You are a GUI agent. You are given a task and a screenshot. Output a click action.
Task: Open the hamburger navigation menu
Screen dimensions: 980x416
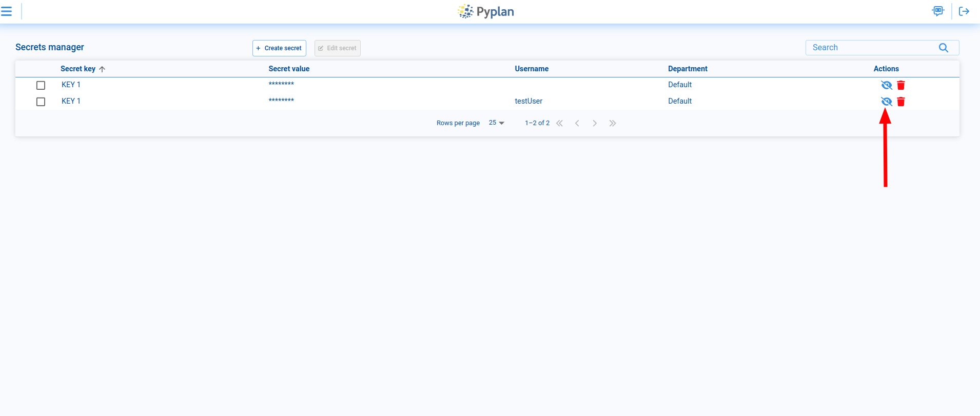tap(7, 11)
